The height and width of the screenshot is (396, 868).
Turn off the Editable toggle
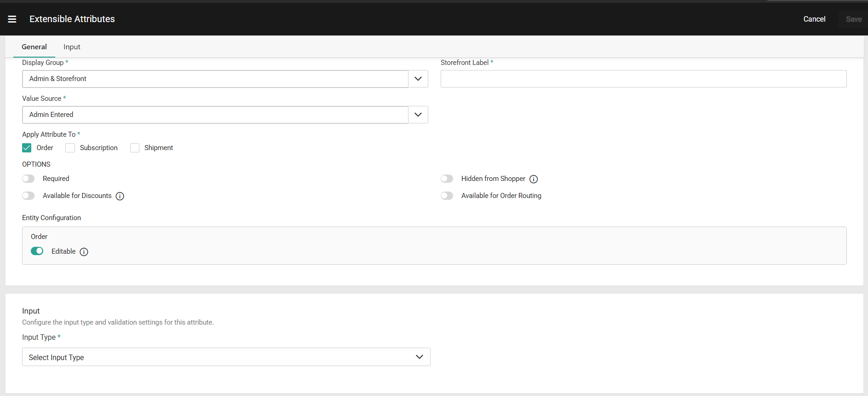pos(37,251)
